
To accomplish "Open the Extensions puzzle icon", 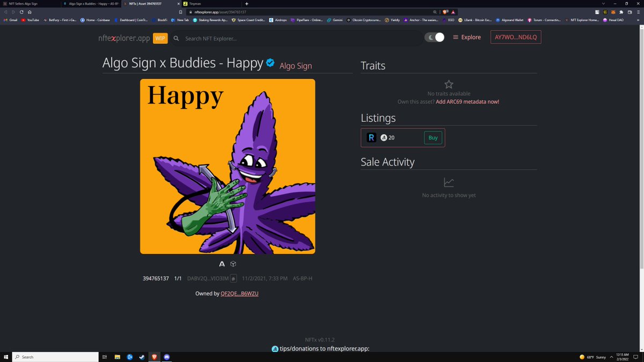I will (x=621, y=12).
